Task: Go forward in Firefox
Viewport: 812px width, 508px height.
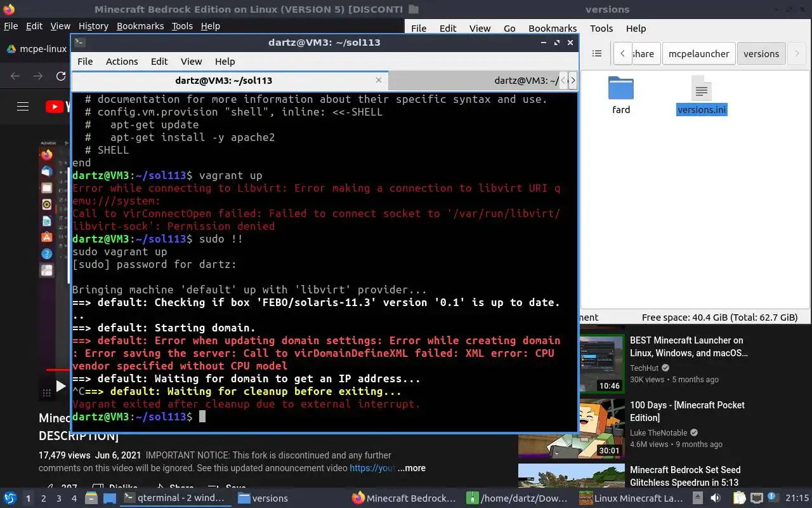Action: click(x=38, y=76)
